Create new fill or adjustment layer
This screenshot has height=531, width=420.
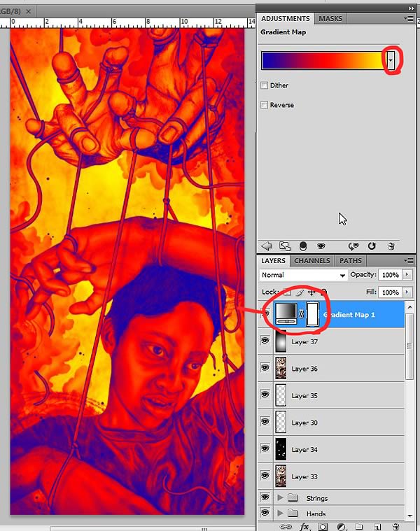[x=342, y=527]
